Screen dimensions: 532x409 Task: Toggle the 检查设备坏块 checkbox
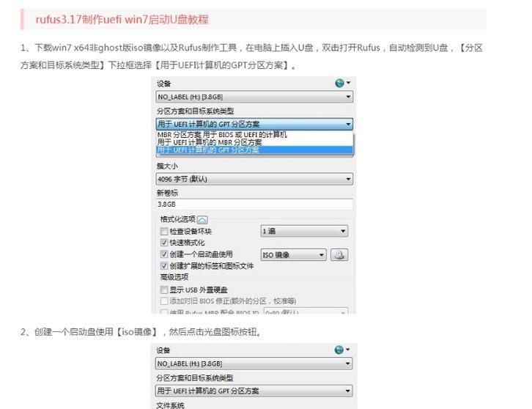(x=164, y=232)
